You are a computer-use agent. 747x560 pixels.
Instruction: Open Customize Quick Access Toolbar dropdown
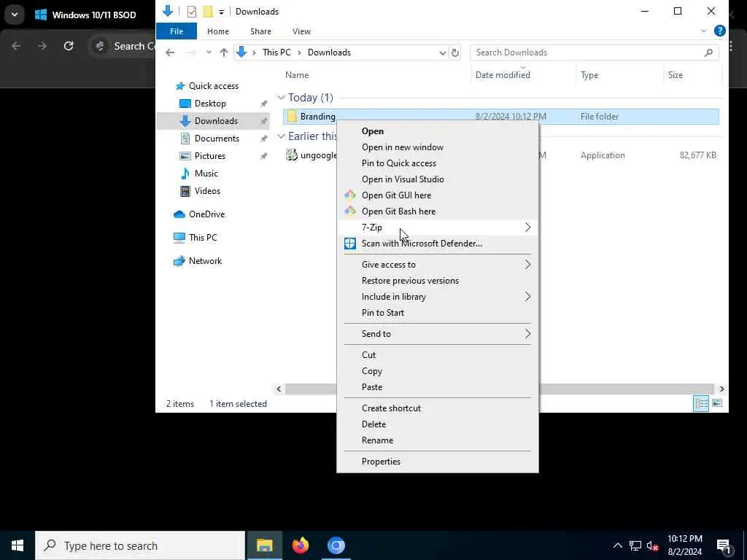(222, 12)
